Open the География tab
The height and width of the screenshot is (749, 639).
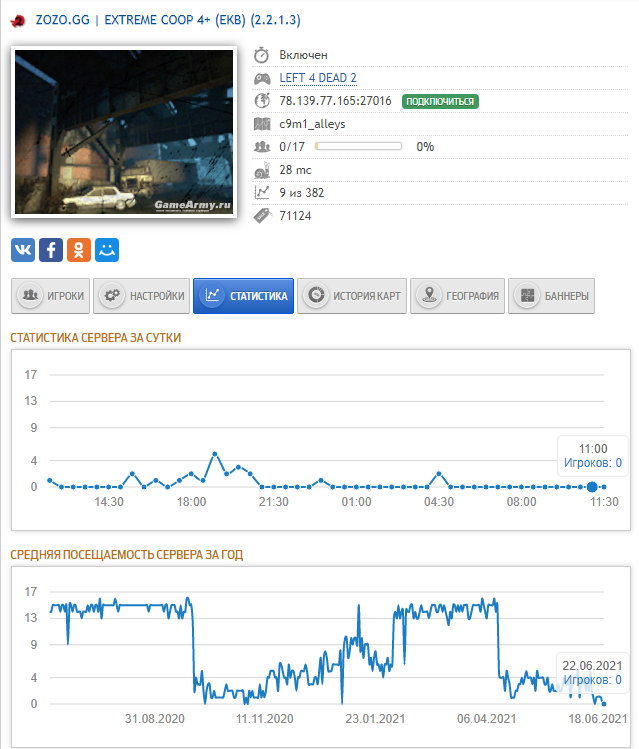458,296
